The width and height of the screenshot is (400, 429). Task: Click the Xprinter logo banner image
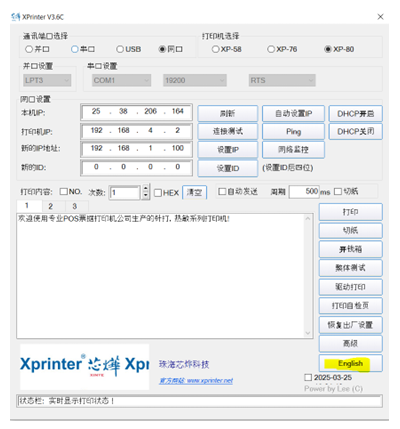click(85, 367)
